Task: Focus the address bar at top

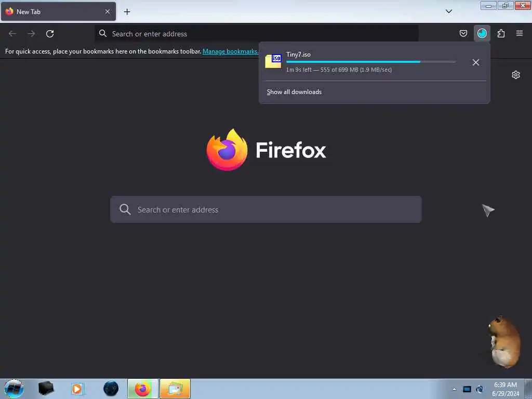Action: 256,34
